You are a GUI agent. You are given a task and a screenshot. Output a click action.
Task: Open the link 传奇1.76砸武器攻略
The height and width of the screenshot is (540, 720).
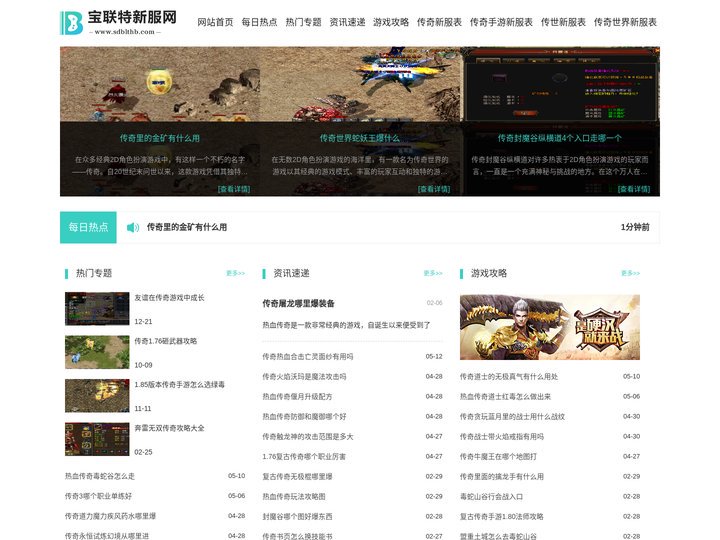click(x=166, y=341)
